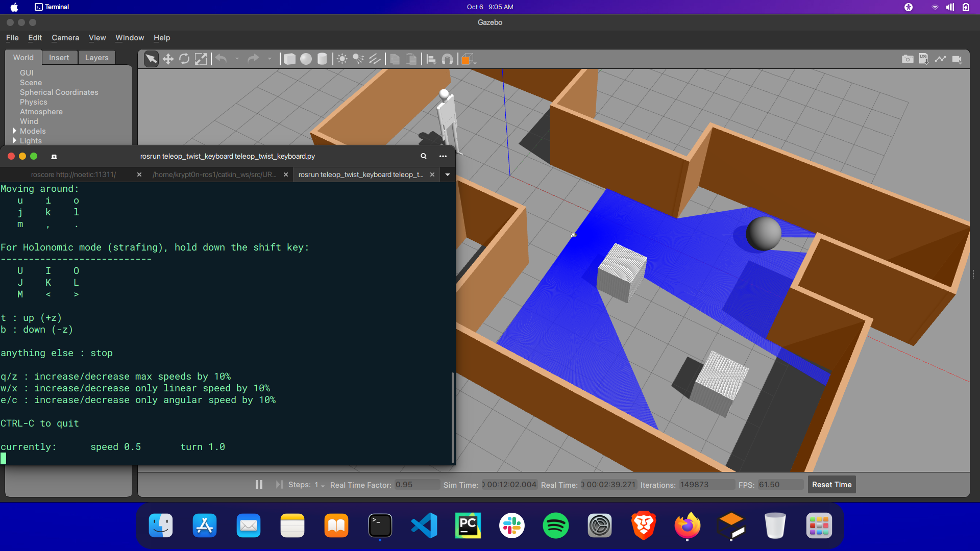Open Visual Studio Code from dock
This screenshot has width=980, height=551.
point(424,525)
